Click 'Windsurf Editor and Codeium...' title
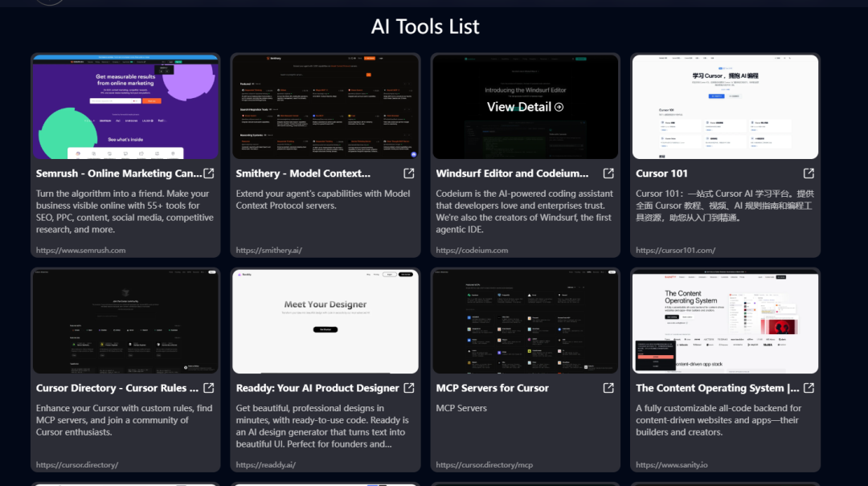Viewport: 868px width, 486px height. [x=512, y=174]
